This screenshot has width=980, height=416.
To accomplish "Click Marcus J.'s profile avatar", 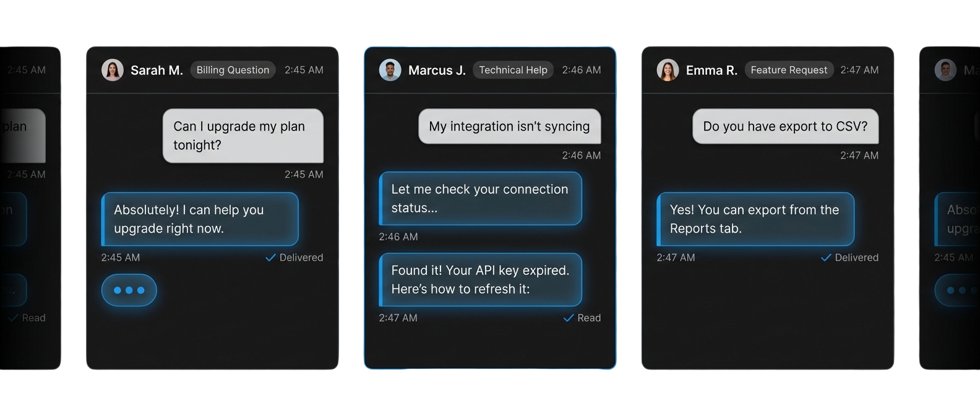I will pos(390,70).
